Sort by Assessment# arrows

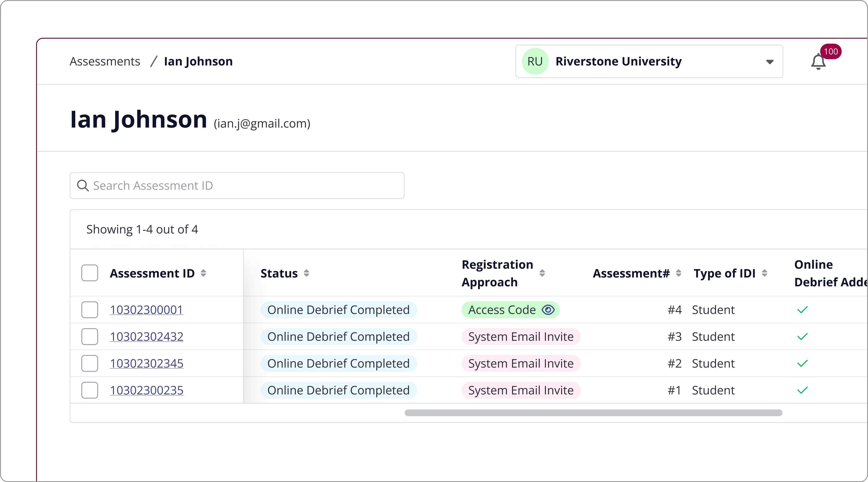click(x=679, y=273)
